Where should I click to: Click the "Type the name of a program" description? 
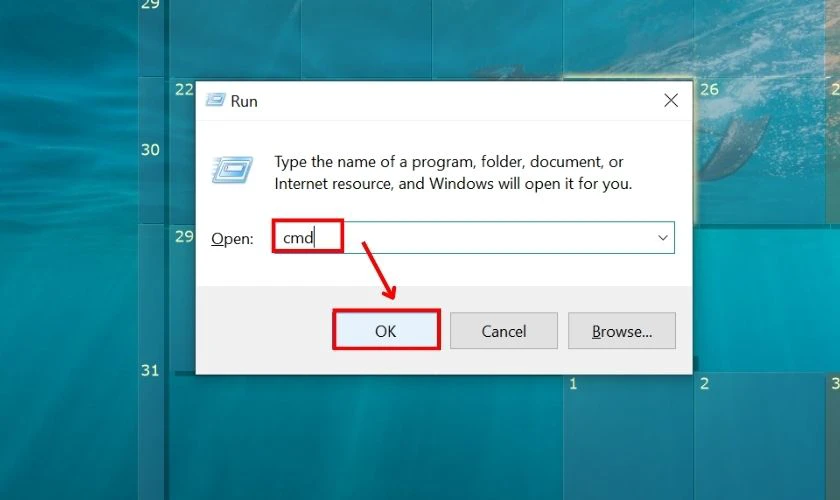pos(453,173)
